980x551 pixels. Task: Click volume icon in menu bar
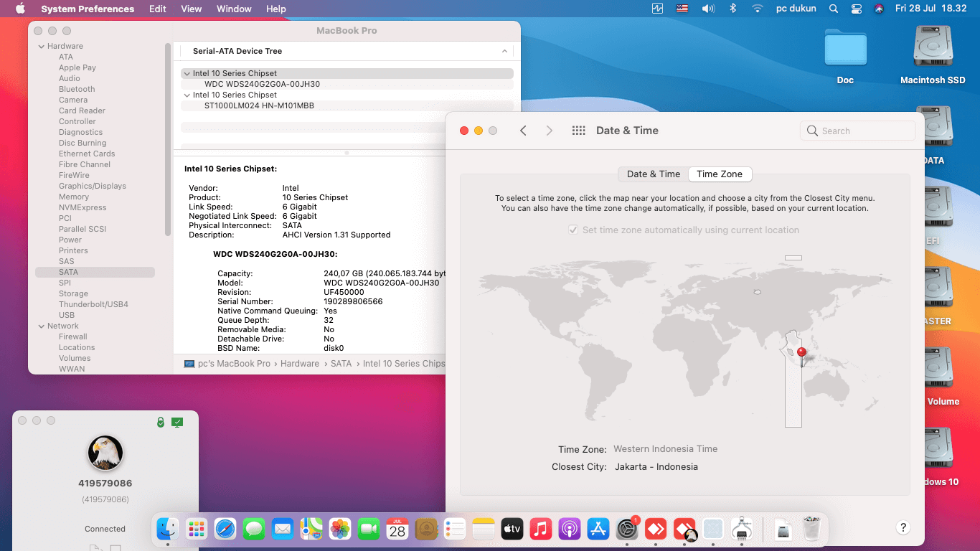click(x=708, y=9)
